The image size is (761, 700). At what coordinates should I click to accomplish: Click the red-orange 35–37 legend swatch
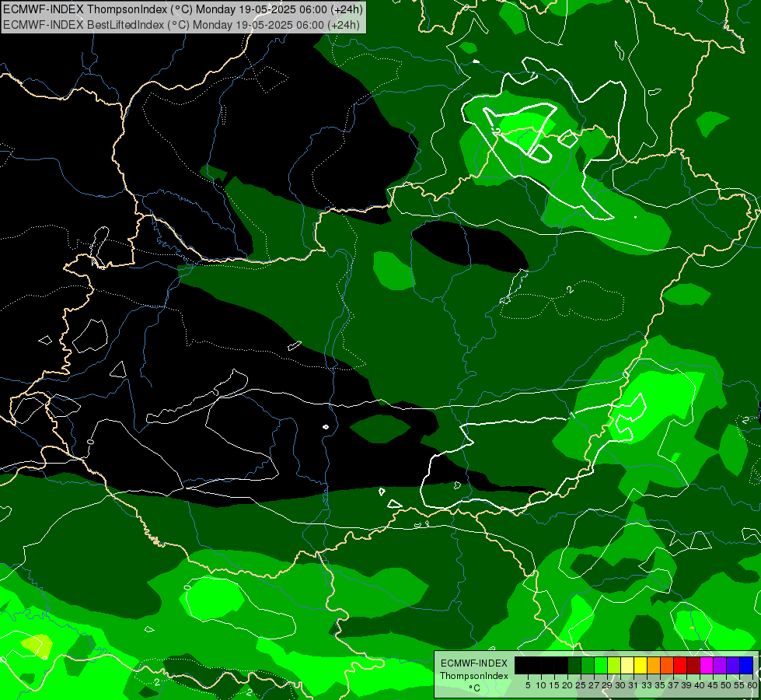(x=667, y=665)
